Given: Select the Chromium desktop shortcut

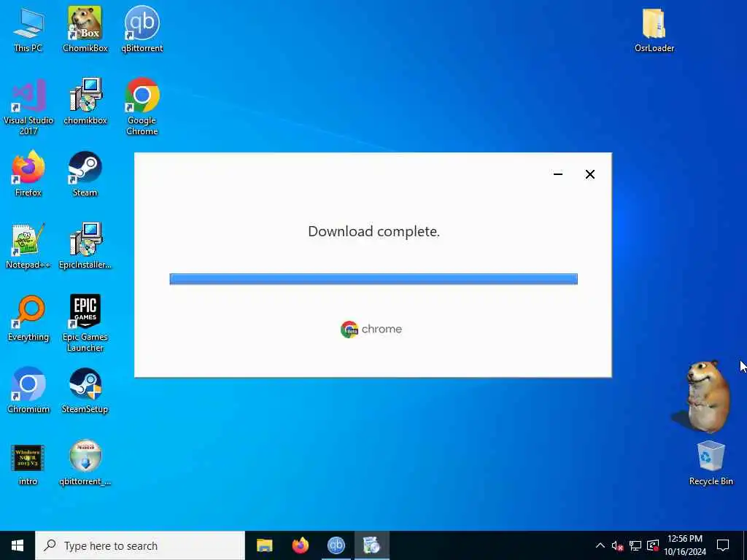Looking at the screenshot, I should (28, 390).
